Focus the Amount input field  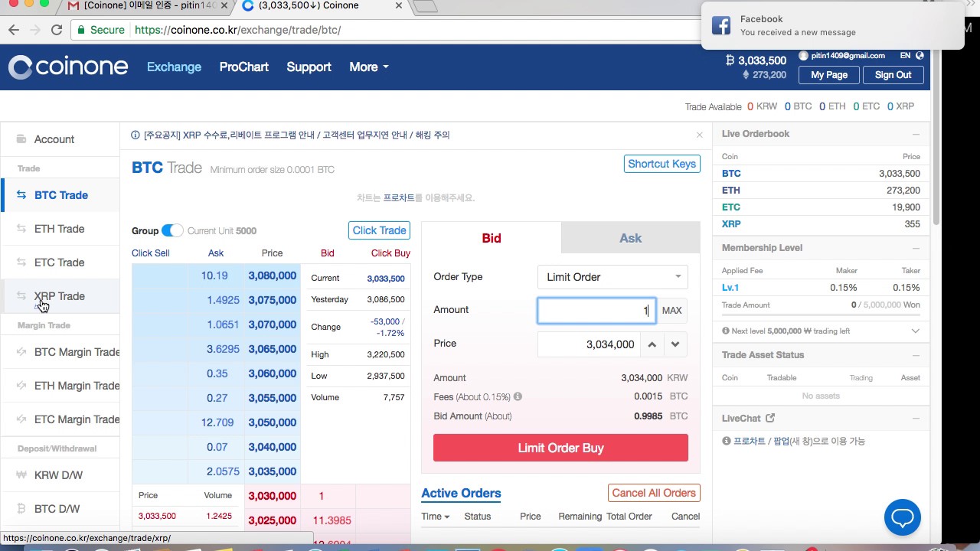click(x=596, y=310)
